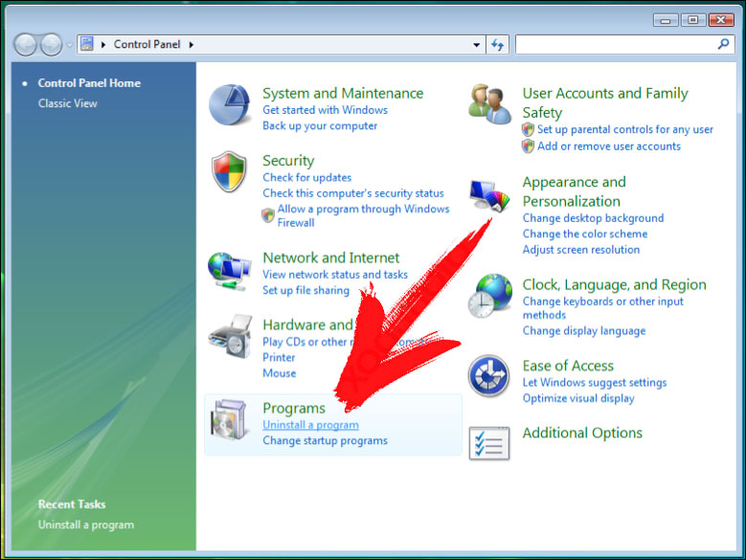Expand the arrow before Control Panel breadcrumb
Image resolution: width=746 pixels, height=560 pixels.
pos(103,45)
